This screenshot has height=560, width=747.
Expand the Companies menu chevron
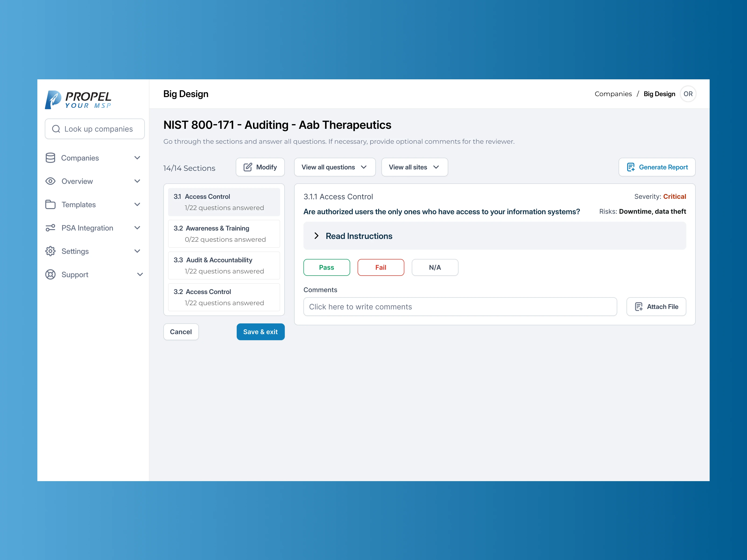(137, 158)
